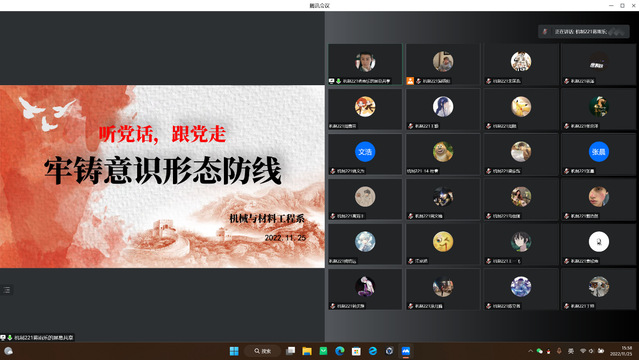Click the green microphone icon on the presenter tile
The width and height of the screenshot is (639, 360).
(x=338, y=81)
